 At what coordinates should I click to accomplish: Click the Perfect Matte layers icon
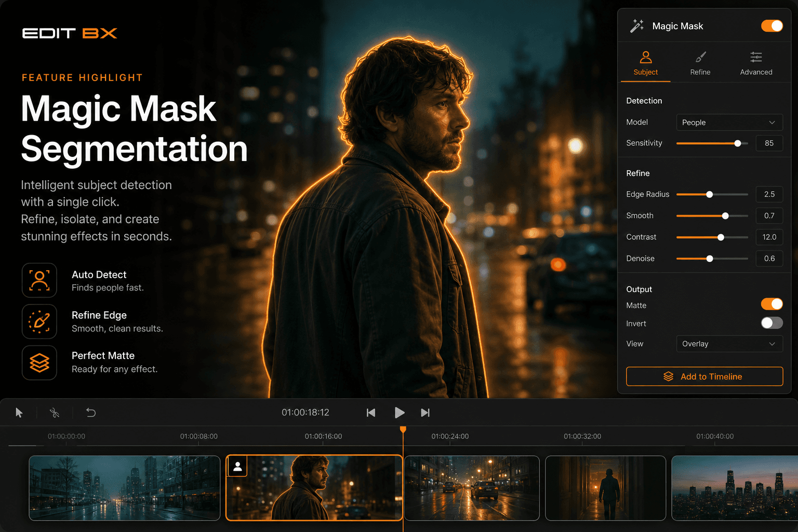(x=39, y=363)
